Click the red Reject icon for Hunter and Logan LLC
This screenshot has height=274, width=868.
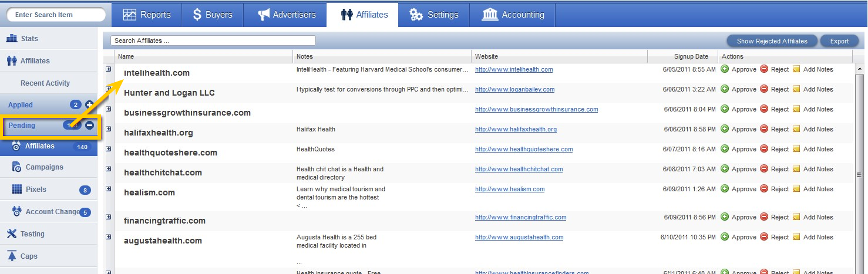click(764, 89)
